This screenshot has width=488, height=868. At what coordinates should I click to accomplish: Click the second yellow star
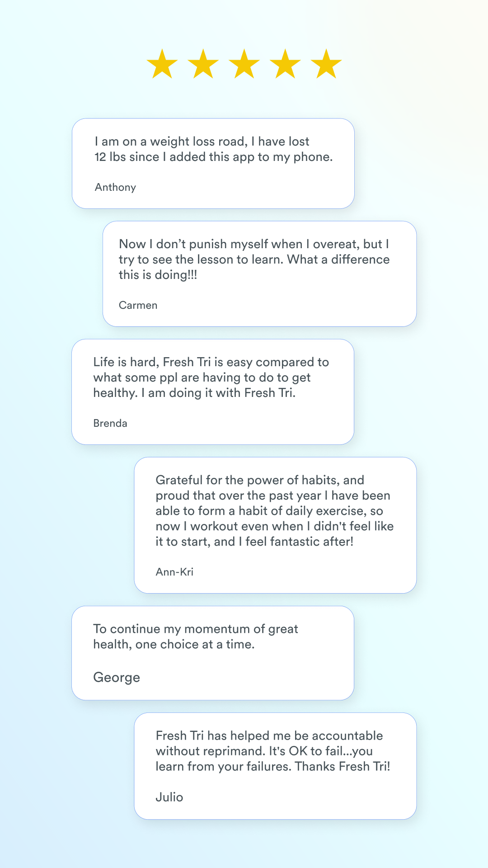click(203, 64)
